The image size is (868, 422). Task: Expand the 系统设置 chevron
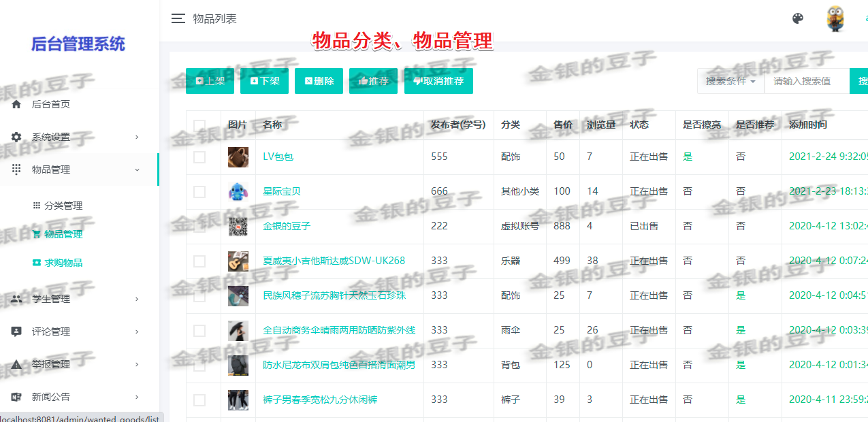pos(137,137)
